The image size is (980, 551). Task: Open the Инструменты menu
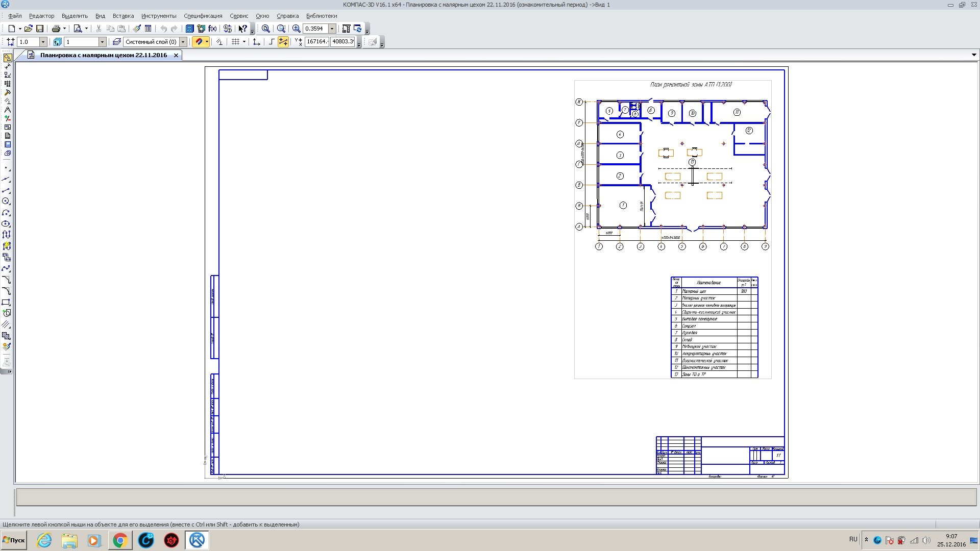pyautogui.click(x=159, y=16)
